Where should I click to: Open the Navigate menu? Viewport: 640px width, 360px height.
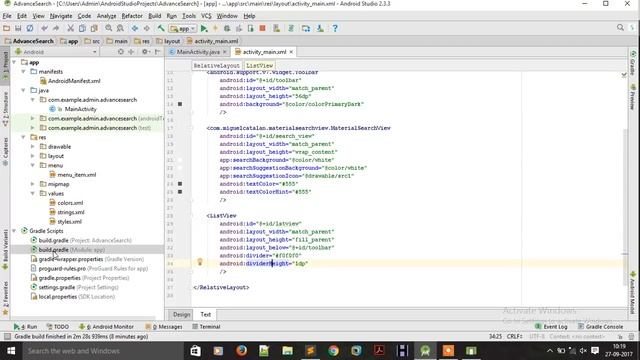click(x=61, y=16)
